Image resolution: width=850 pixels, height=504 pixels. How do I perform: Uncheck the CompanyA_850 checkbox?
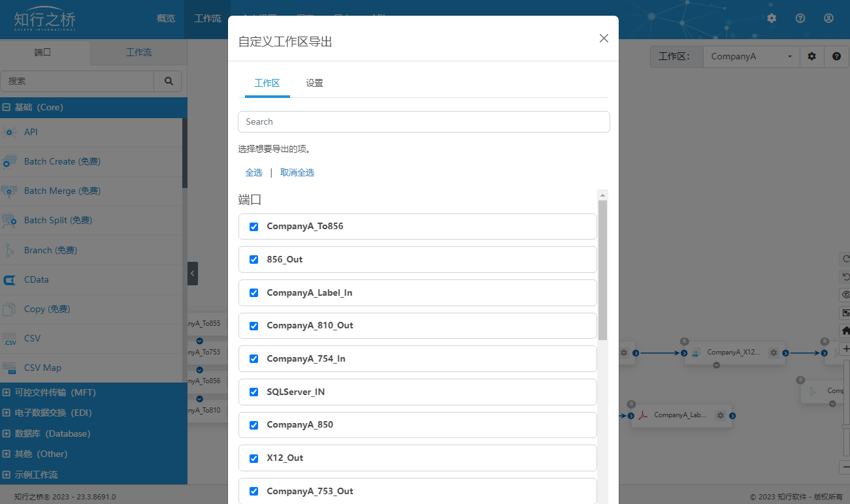(254, 424)
